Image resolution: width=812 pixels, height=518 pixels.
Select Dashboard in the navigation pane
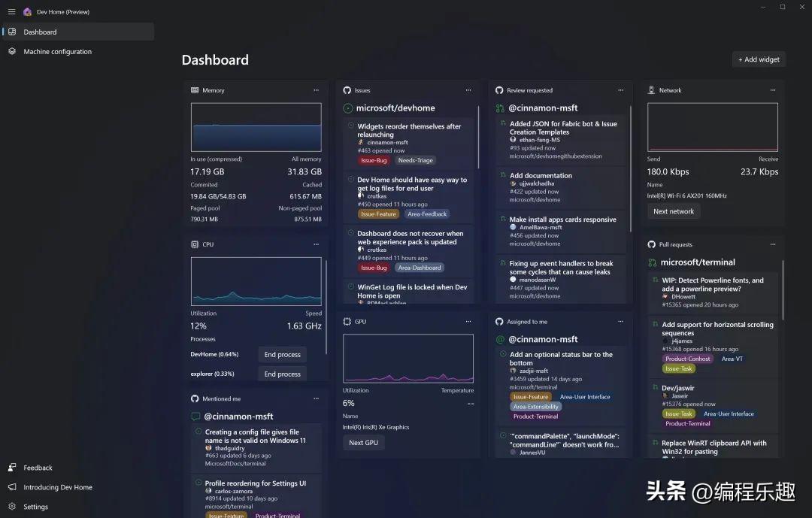point(78,32)
